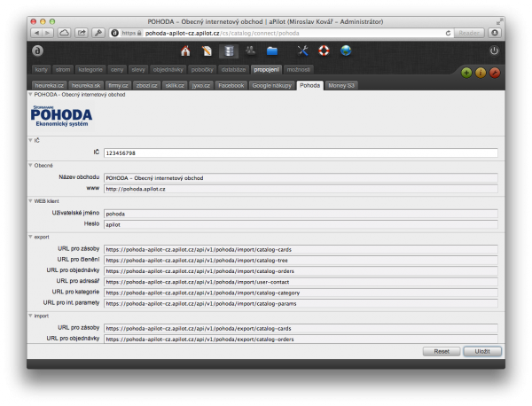The width and height of the screenshot is (532, 406).
Task: Switch to the strom tab
Action: 63,69
